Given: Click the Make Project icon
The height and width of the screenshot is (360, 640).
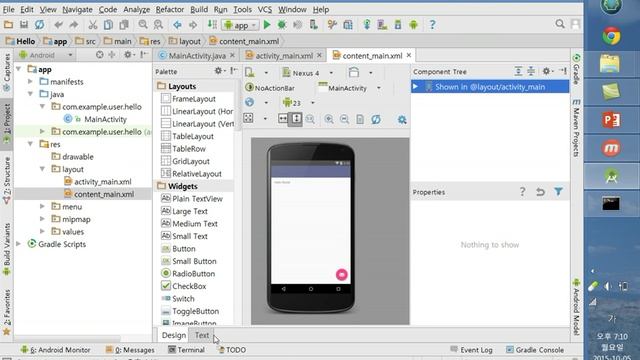Looking at the screenshot, I should [x=212, y=24].
